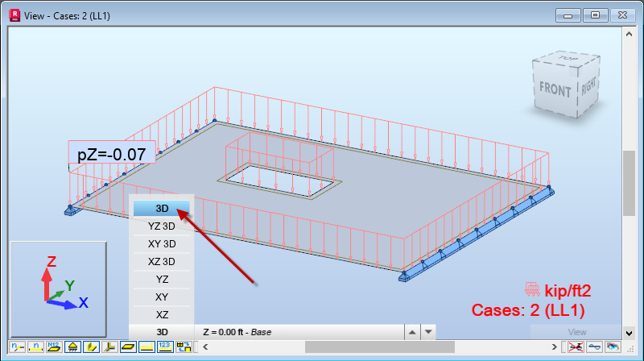The height and width of the screenshot is (361, 644).
Task: Click the Robot application logo icon
Action: [x=14, y=15]
